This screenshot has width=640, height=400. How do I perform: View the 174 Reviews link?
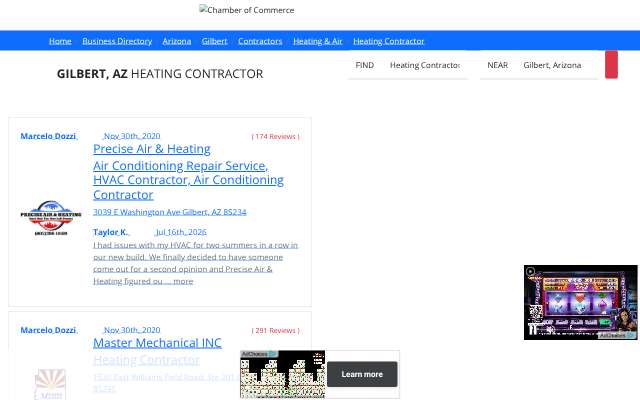click(x=276, y=136)
